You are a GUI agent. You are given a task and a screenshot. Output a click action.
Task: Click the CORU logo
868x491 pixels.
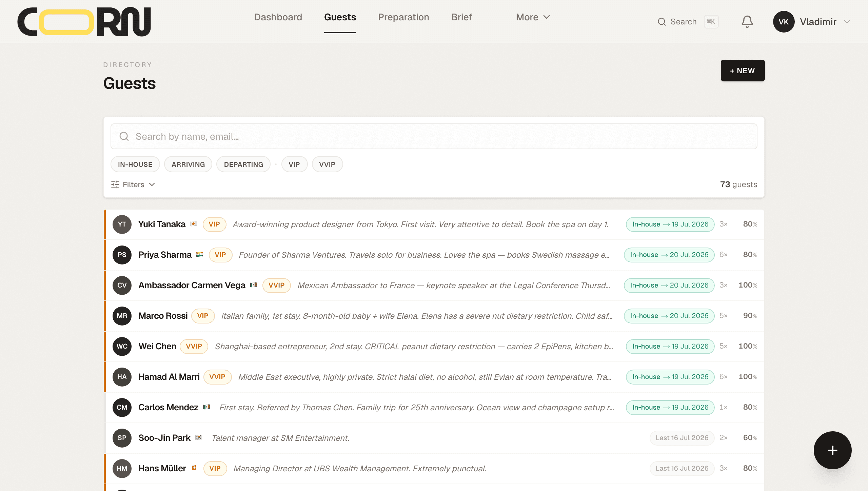tap(84, 22)
